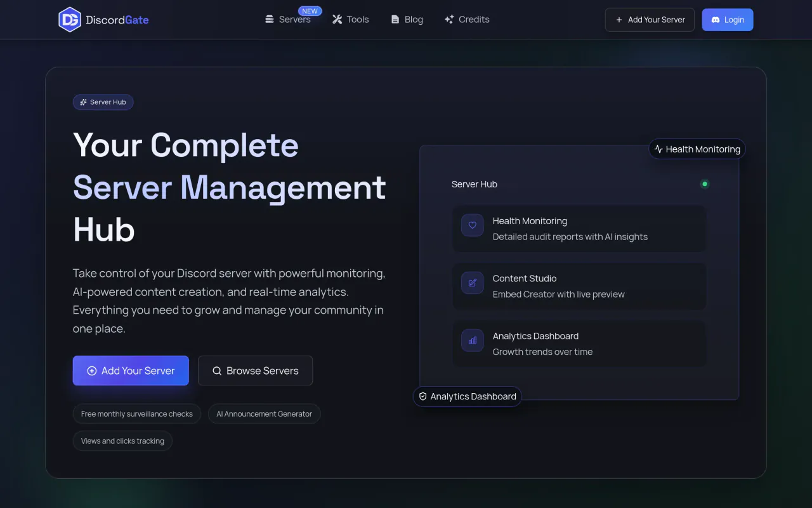Click 'Embed Creator with live preview' text

click(x=559, y=295)
